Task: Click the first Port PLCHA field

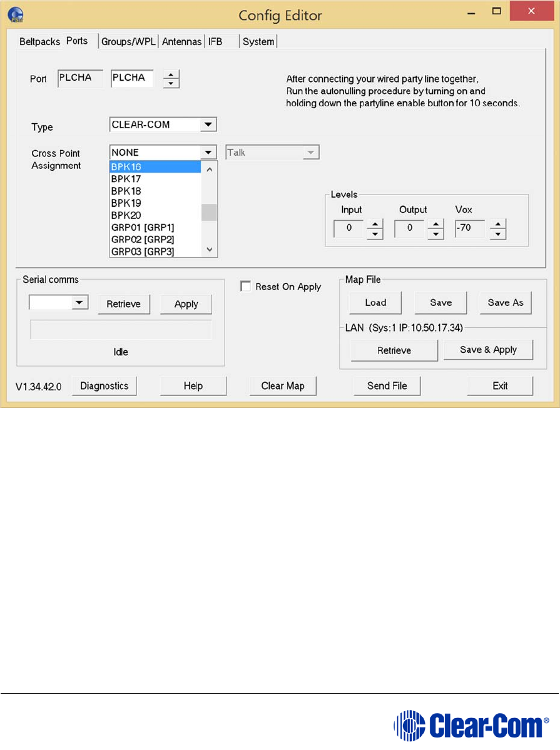Action: coord(80,78)
